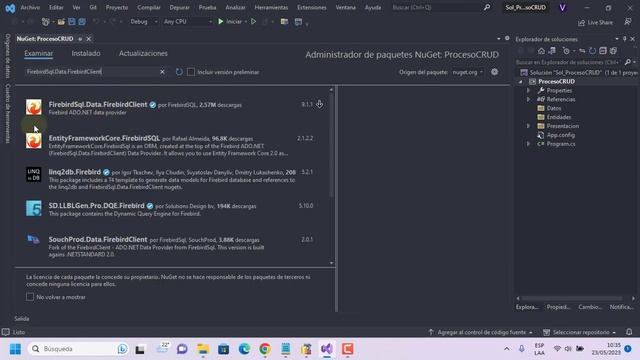Image resolution: width=640 pixels, height=360 pixels.
Task: Click the Windows Start button
Action: [x=16, y=349]
